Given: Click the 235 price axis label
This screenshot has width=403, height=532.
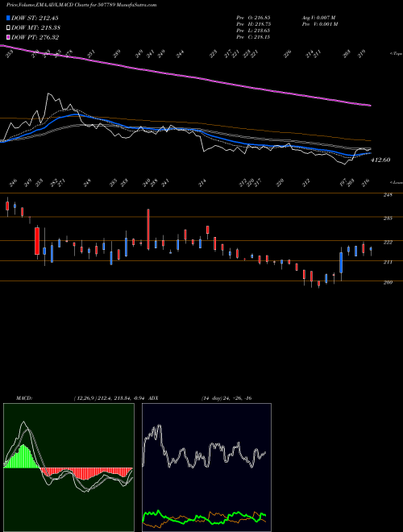Looking at the screenshot, I should click(388, 218).
